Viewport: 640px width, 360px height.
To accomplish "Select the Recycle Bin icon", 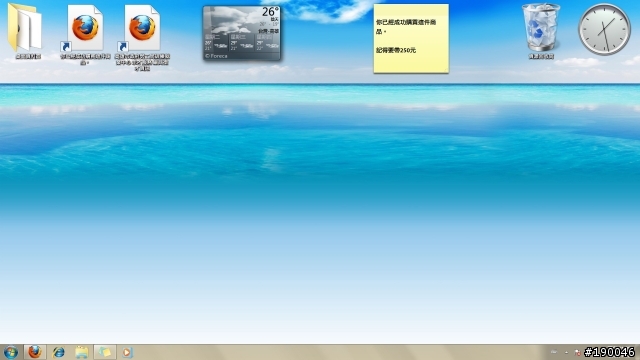I will [x=541, y=31].
